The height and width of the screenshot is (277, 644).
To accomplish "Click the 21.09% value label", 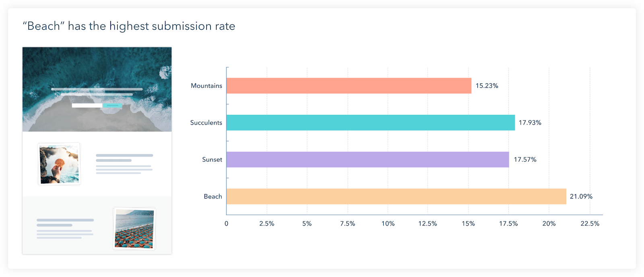I will coord(581,196).
